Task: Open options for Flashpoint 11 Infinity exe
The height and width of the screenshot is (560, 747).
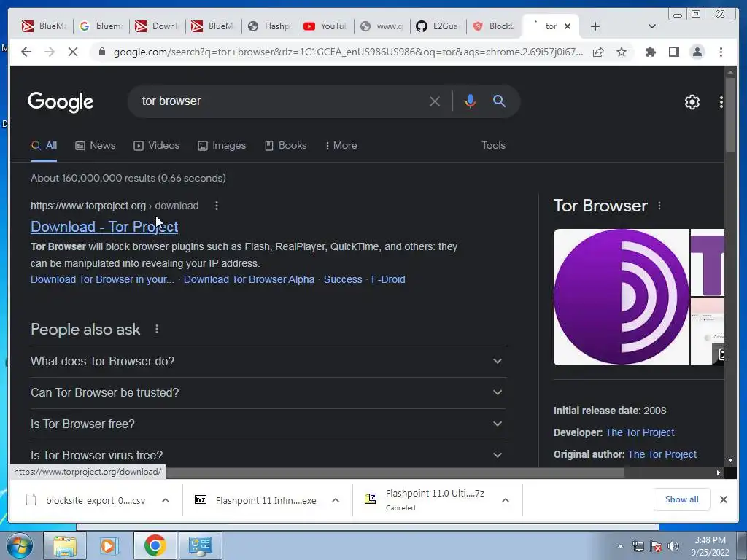Action: click(x=336, y=500)
